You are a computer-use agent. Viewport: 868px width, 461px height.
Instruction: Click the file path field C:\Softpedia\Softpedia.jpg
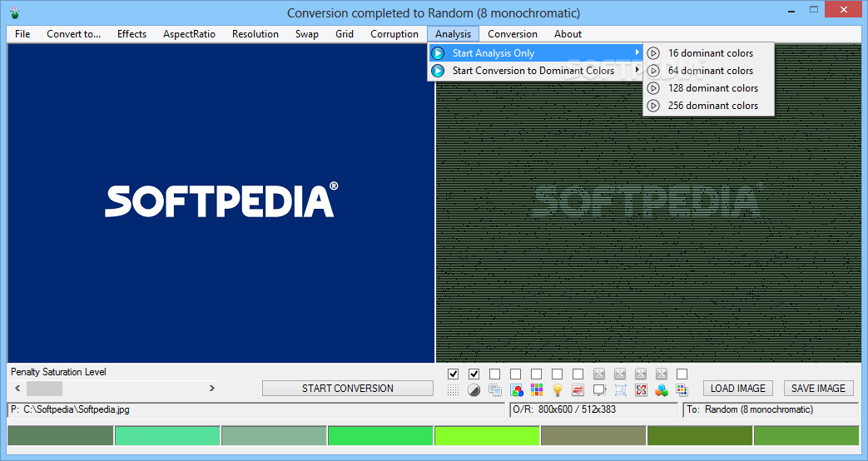pos(256,410)
